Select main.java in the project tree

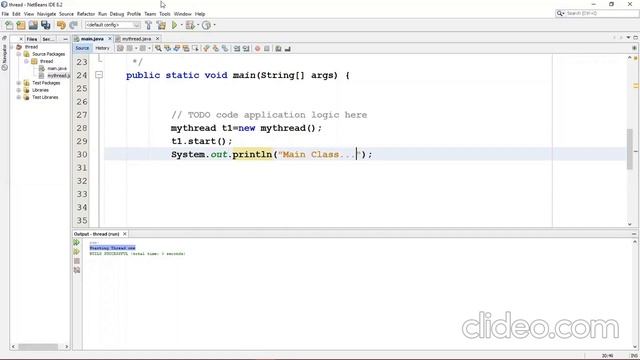tap(57, 69)
